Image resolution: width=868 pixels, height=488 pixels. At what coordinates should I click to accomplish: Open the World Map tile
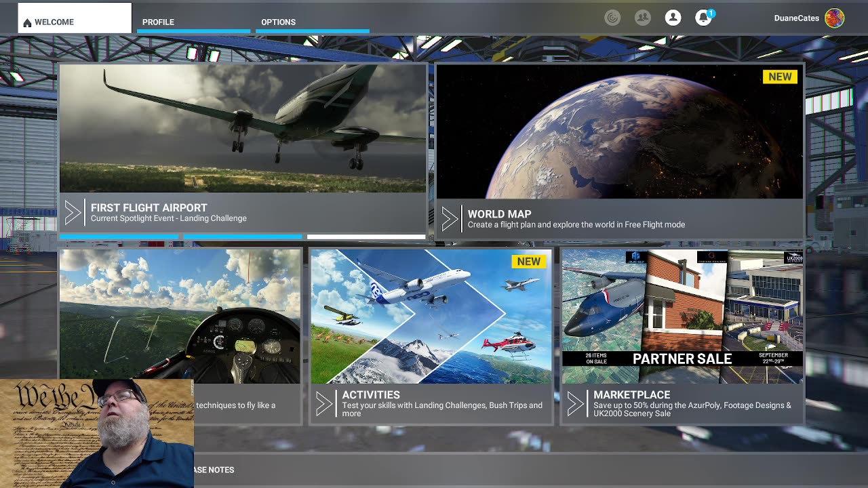coord(620,151)
